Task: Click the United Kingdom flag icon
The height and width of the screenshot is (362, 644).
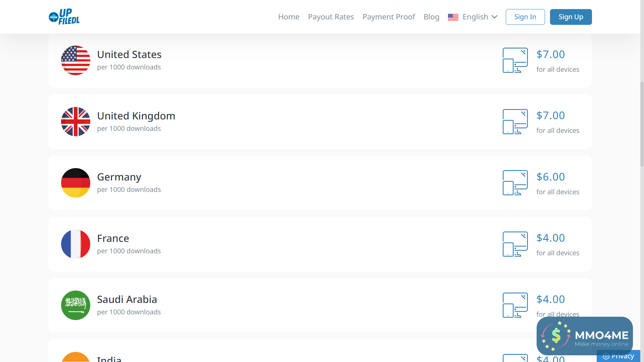Action: 76,121
